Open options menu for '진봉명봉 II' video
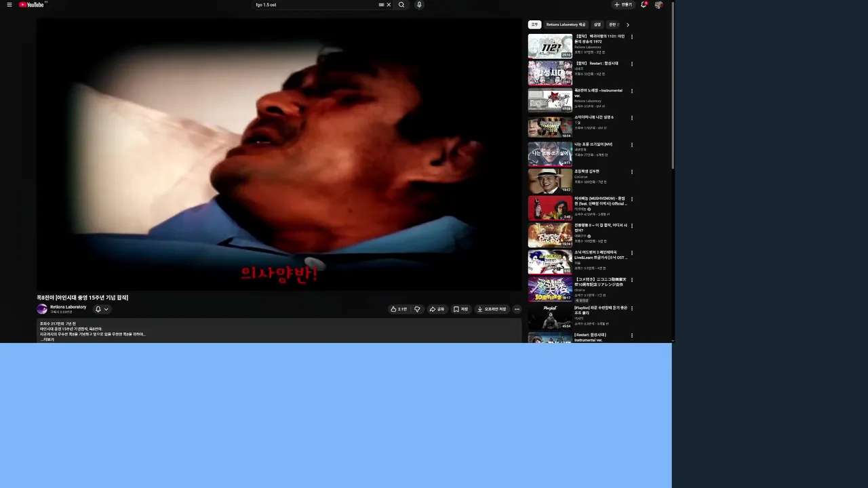This screenshot has width=868, height=488. (x=632, y=226)
